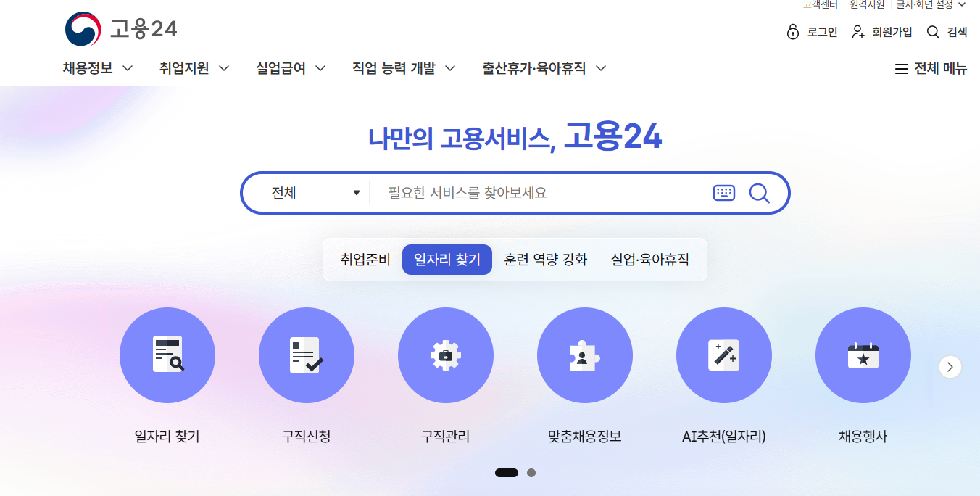Open the 구직신청 circle icon
The width and height of the screenshot is (980, 496).
coord(307,355)
